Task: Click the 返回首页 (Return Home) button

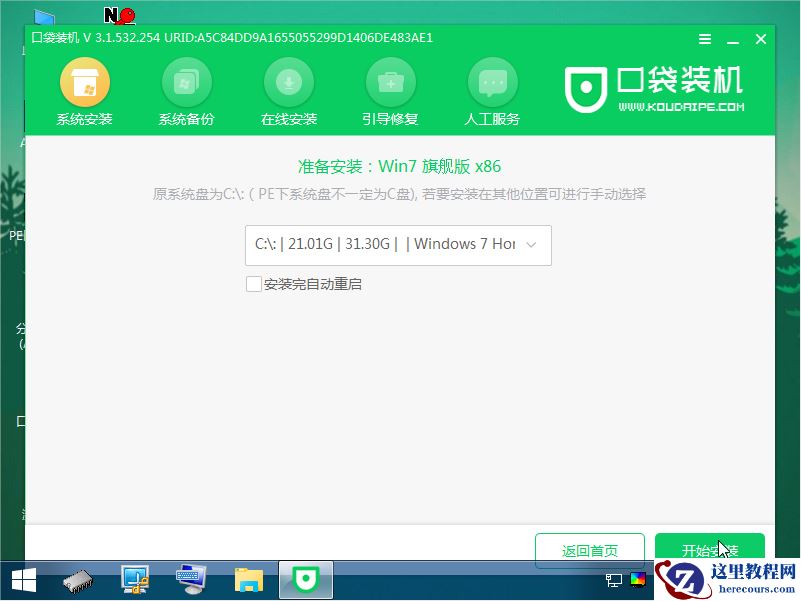Action: [590, 550]
